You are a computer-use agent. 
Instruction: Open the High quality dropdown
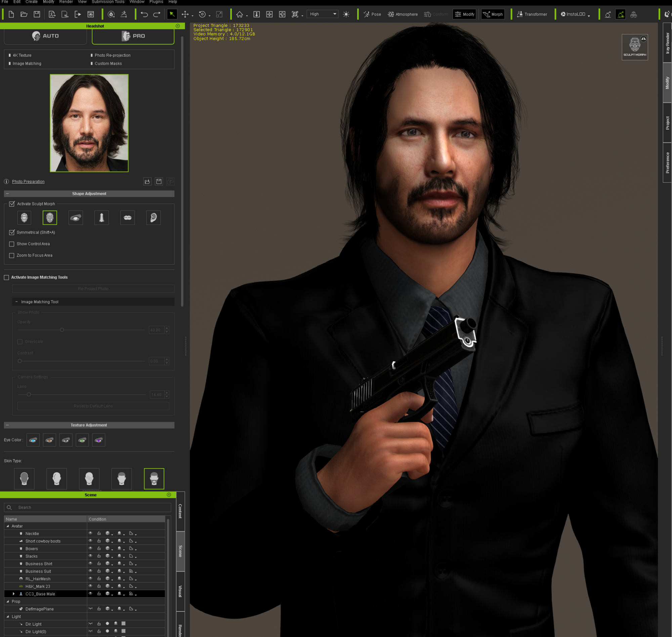point(322,14)
